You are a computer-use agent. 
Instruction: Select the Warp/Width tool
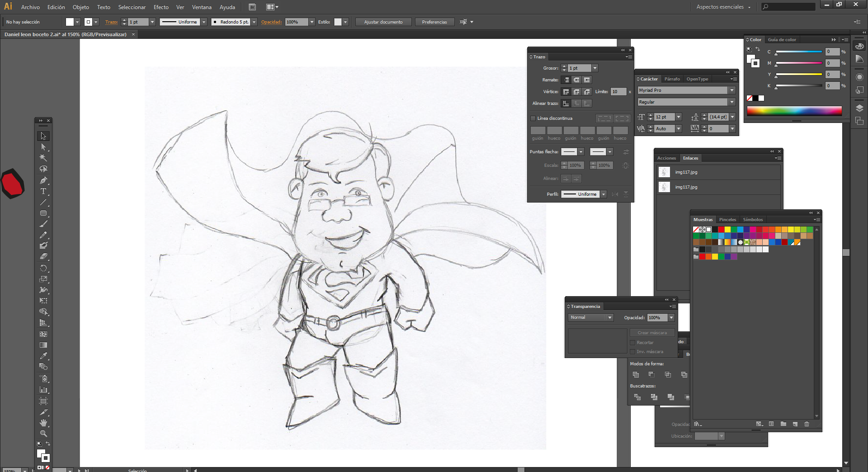click(x=43, y=290)
